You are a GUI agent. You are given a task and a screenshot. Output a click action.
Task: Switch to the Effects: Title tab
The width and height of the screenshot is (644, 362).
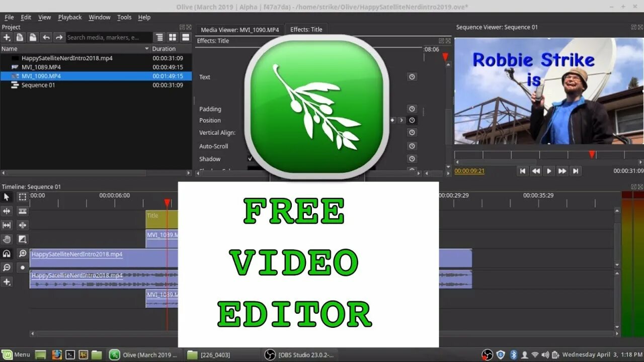306,30
